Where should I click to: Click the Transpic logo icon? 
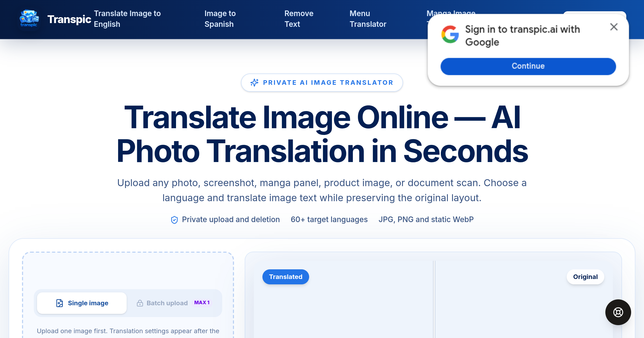(x=29, y=19)
